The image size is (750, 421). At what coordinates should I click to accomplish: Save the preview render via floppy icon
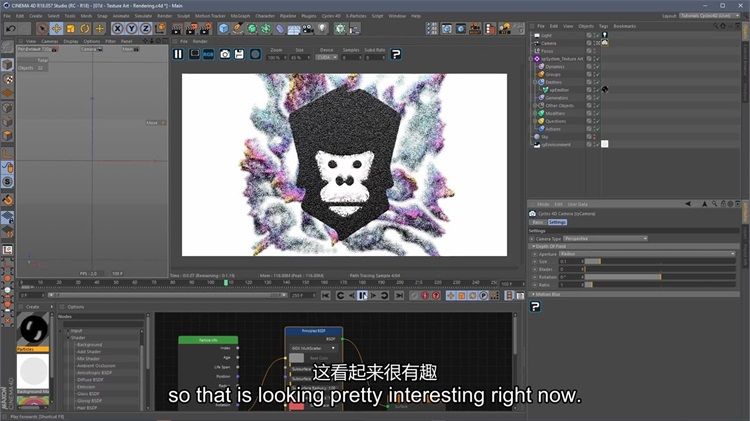click(239, 54)
